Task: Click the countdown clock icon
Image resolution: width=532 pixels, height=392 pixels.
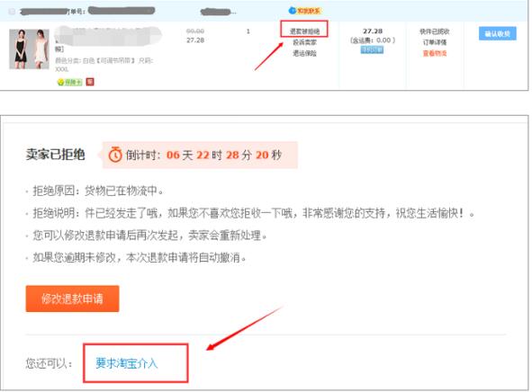Action: pos(115,155)
